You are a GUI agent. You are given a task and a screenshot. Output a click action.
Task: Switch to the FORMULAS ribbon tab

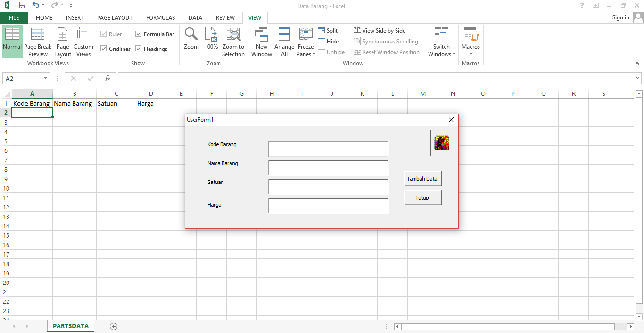click(160, 17)
